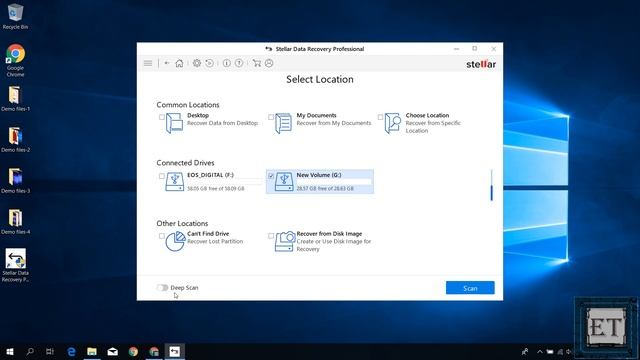This screenshot has height=360, width=640.
Task: Check the Can't Find Drive checkbox
Action: (162, 236)
